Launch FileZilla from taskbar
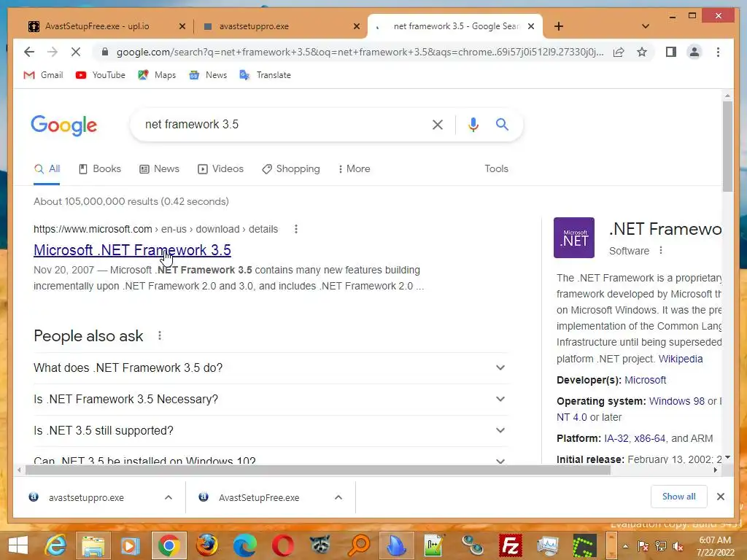Image resolution: width=747 pixels, height=560 pixels. point(510,545)
